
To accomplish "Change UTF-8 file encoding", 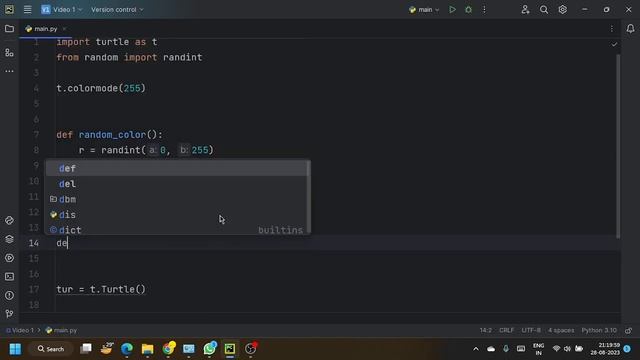I will pyautogui.click(x=531, y=330).
